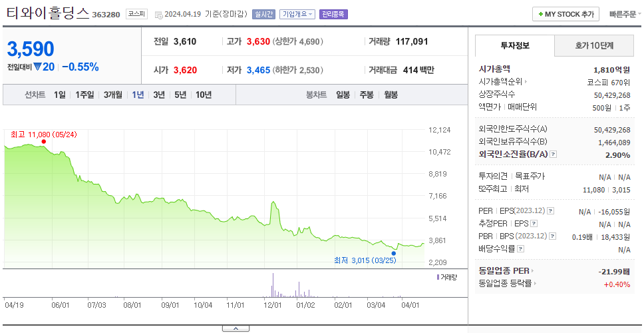
Task: Click the BPS value 18,433원
Action: 615,237
